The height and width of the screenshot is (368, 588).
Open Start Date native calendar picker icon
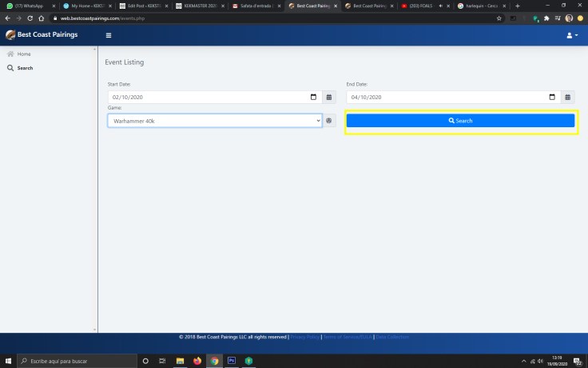313,97
